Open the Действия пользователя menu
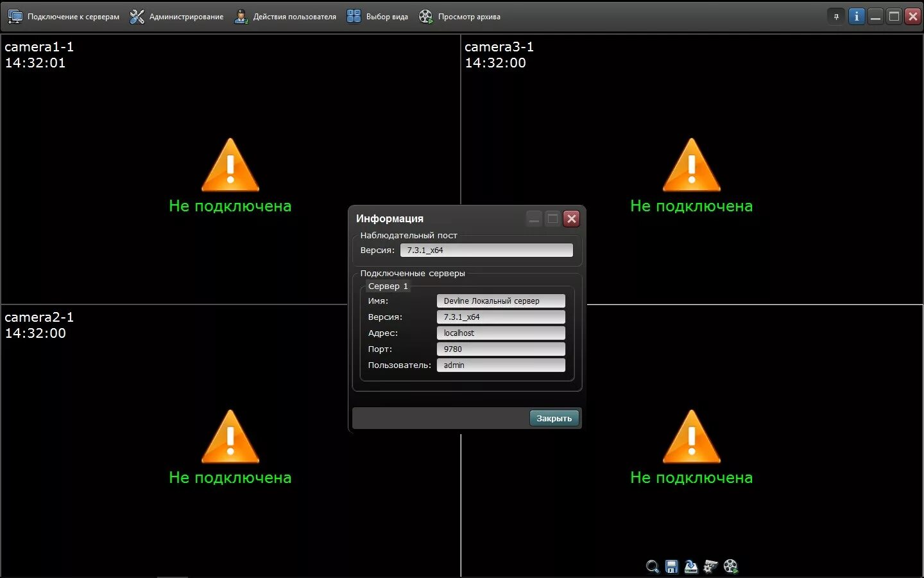This screenshot has height=578, width=924. coord(285,17)
